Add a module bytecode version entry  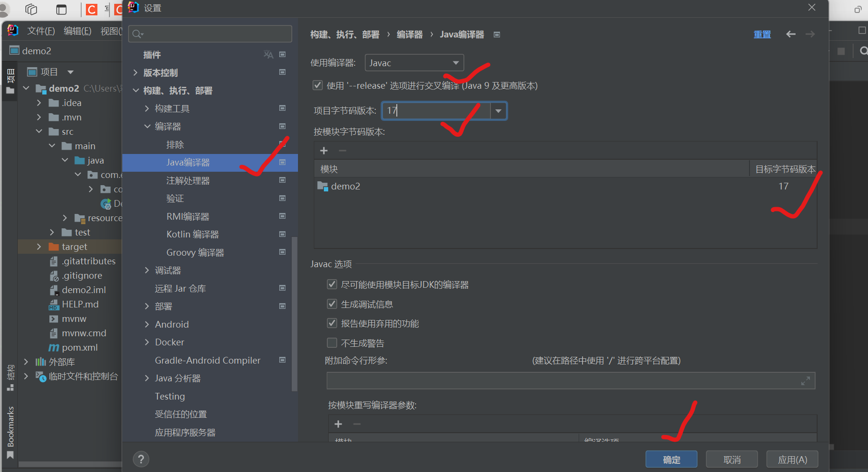pyautogui.click(x=324, y=150)
